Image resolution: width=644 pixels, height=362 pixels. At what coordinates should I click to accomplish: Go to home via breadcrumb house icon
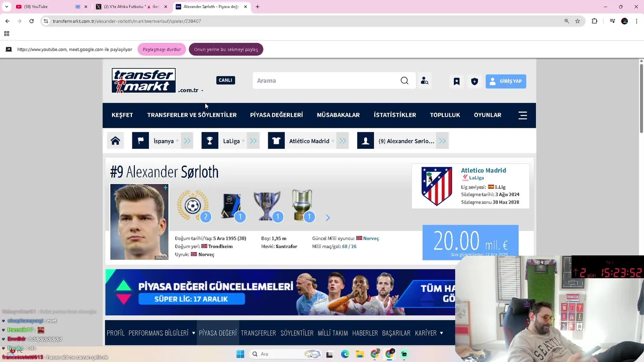coord(115,141)
